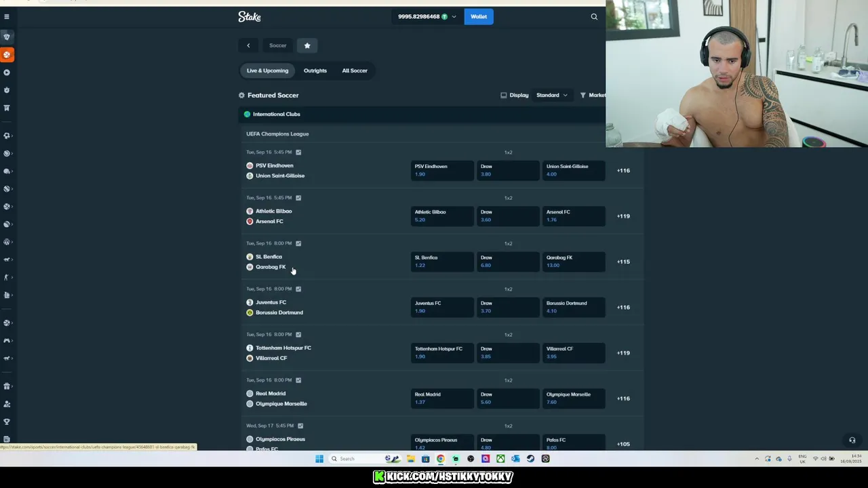Expand more markets +115 for SL Benfica
This screenshot has height=488, width=868.
pos(623,262)
